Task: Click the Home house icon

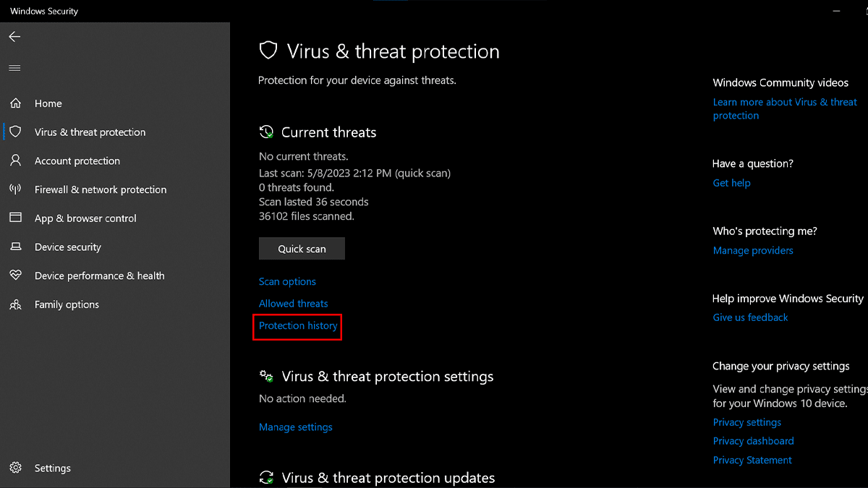Action: tap(15, 103)
